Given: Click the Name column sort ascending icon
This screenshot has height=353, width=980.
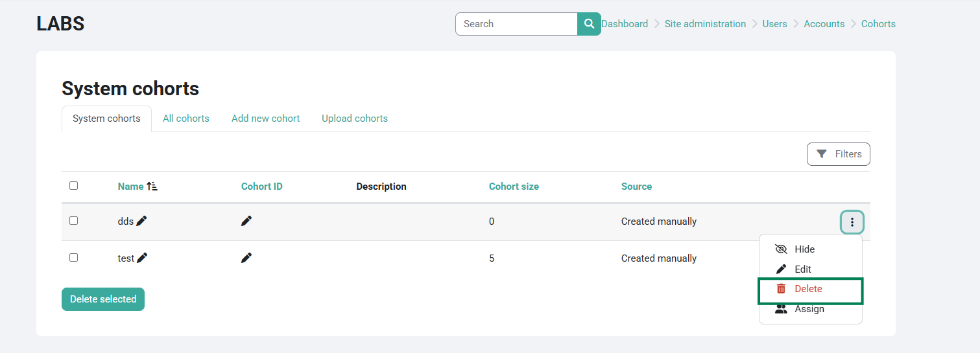Looking at the screenshot, I should (x=152, y=187).
